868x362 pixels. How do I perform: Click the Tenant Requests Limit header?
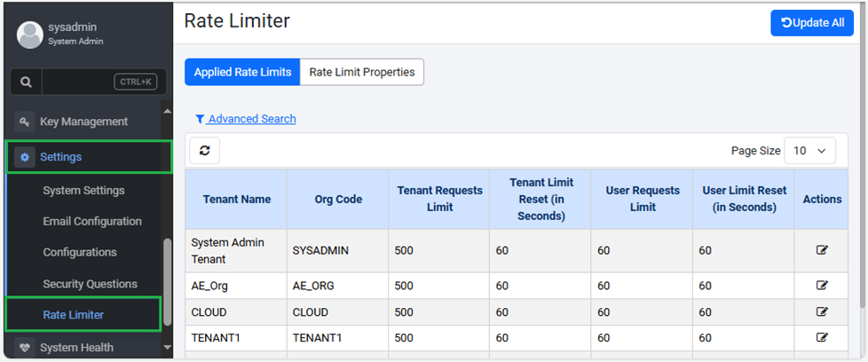click(439, 200)
